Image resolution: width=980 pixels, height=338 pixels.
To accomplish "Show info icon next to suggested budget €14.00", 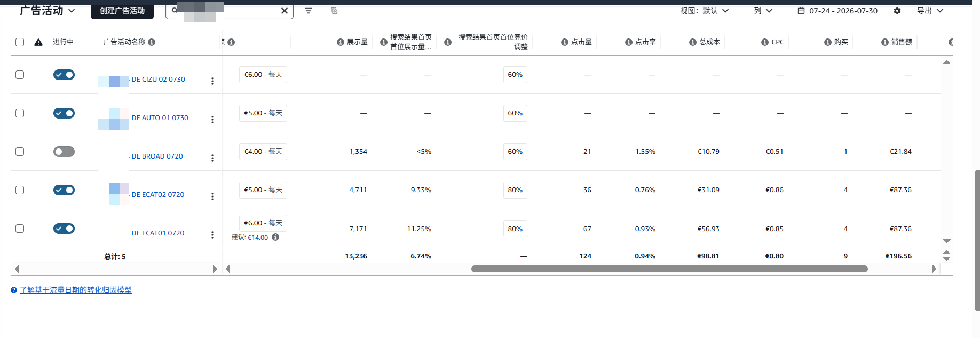I will (275, 237).
